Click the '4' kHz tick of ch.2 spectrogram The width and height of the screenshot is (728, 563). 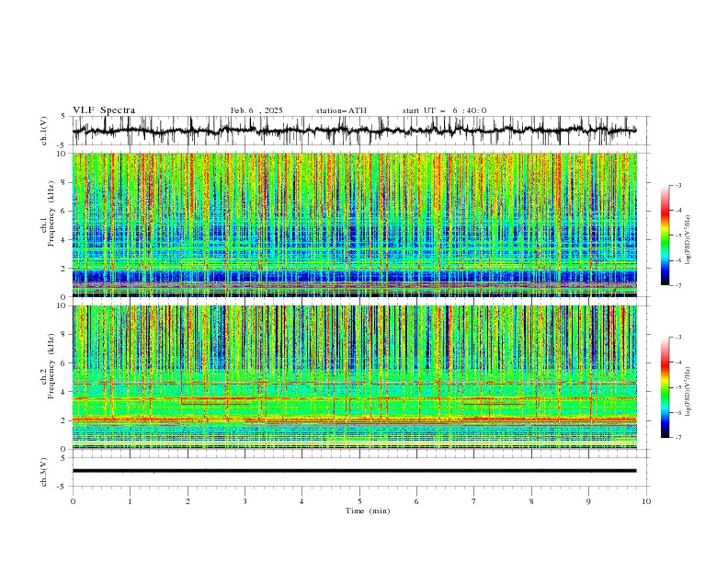65,392
